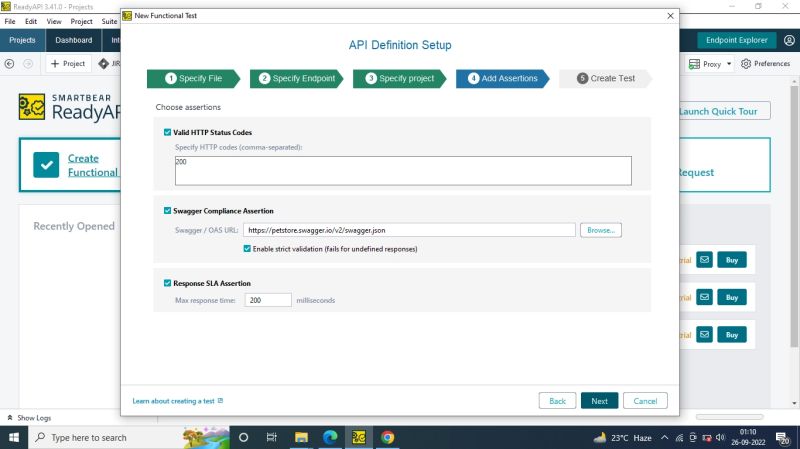The height and width of the screenshot is (449, 800).
Task: Click the navigate back arrow icon
Action: (x=9, y=64)
